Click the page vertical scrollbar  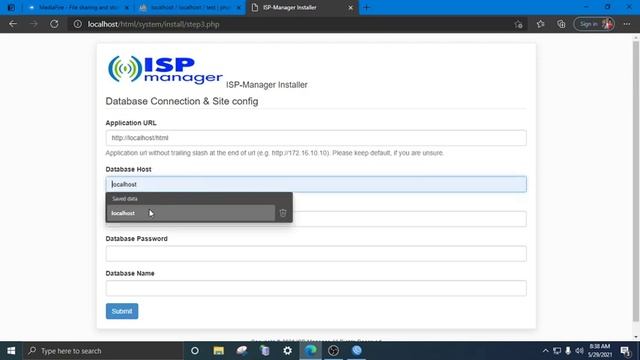636,180
